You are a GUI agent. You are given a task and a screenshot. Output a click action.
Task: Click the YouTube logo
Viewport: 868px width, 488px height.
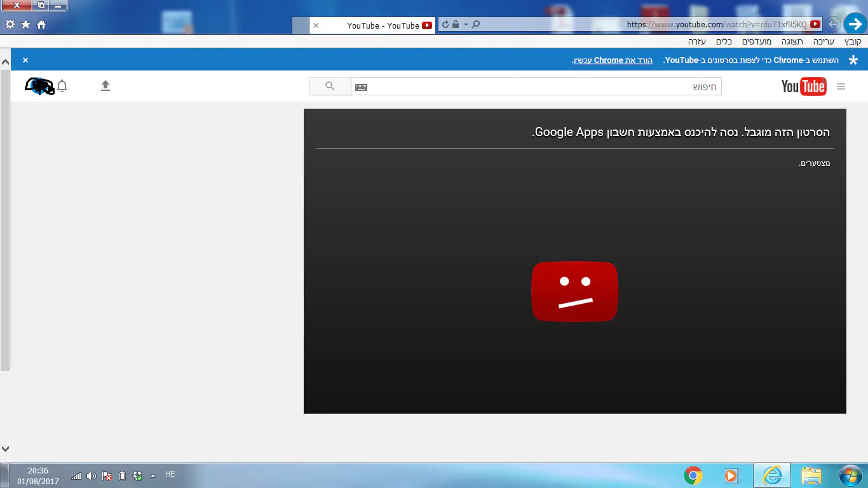(803, 86)
